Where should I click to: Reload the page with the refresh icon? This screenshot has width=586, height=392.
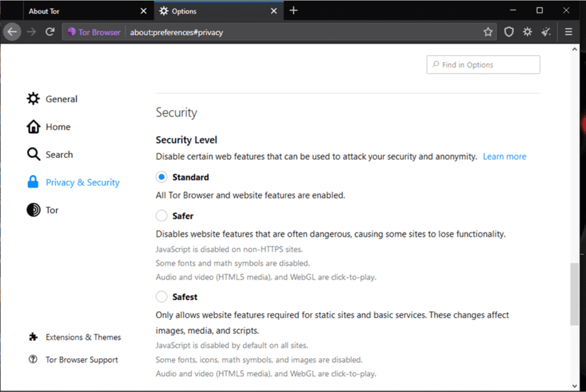click(x=50, y=32)
